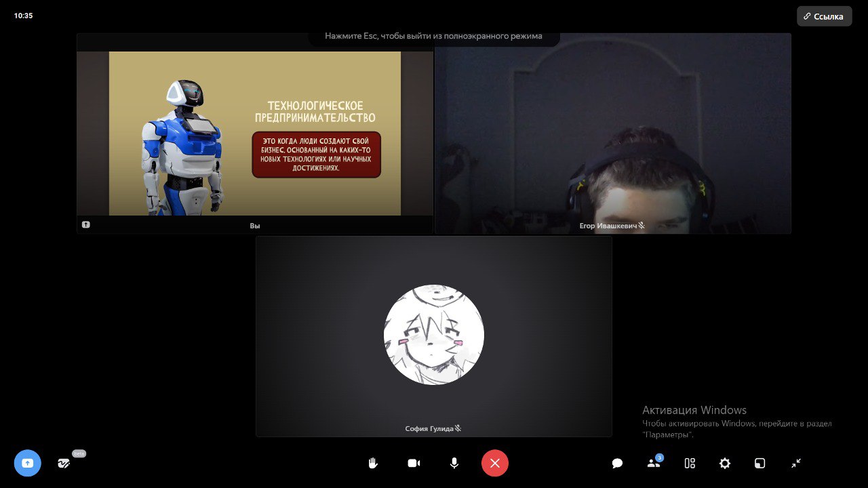
Task: Leave the call with red X button
Action: point(495,463)
